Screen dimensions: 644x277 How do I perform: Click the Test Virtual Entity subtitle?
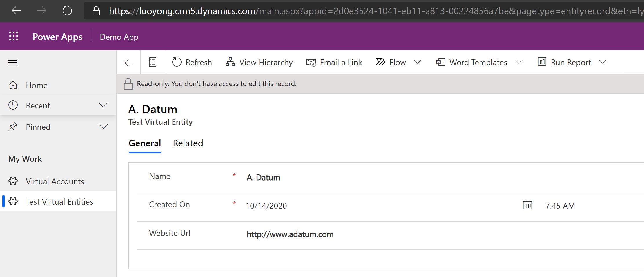pos(160,122)
